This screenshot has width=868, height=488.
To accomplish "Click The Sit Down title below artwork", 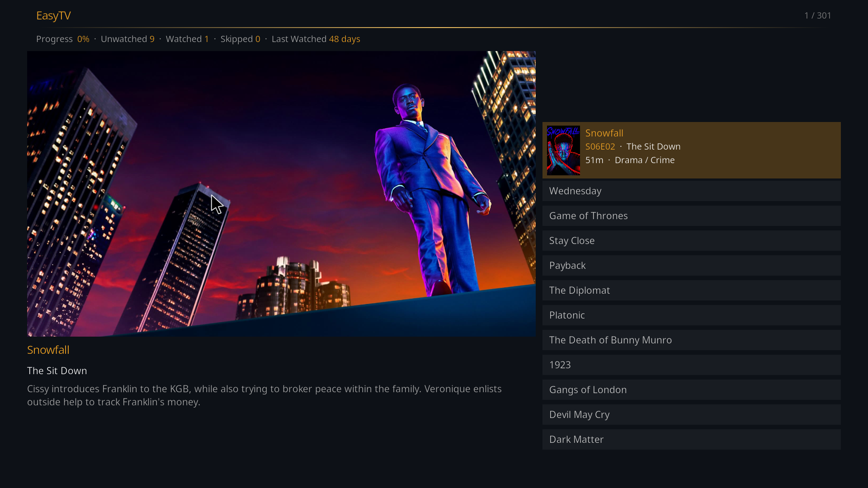I will [x=57, y=371].
